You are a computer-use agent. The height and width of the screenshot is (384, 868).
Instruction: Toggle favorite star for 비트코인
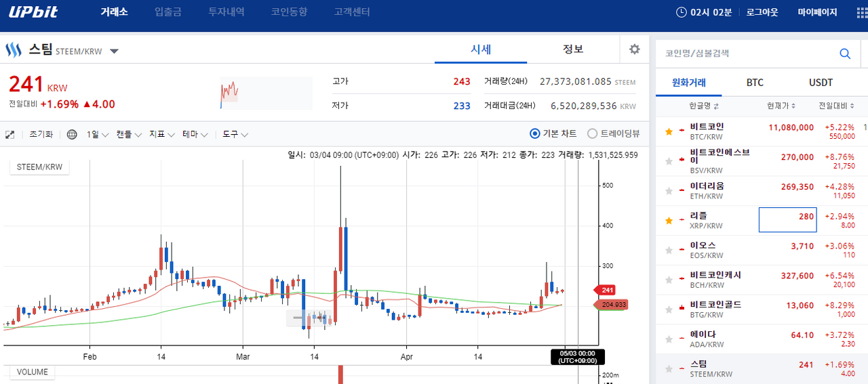pos(669,131)
